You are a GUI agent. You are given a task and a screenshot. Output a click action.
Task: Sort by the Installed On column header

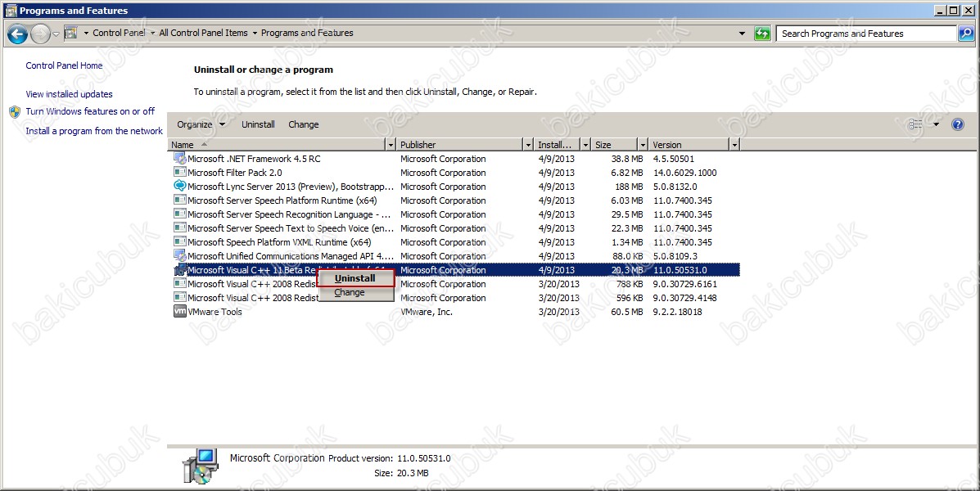pyautogui.click(x=558, y=145)
